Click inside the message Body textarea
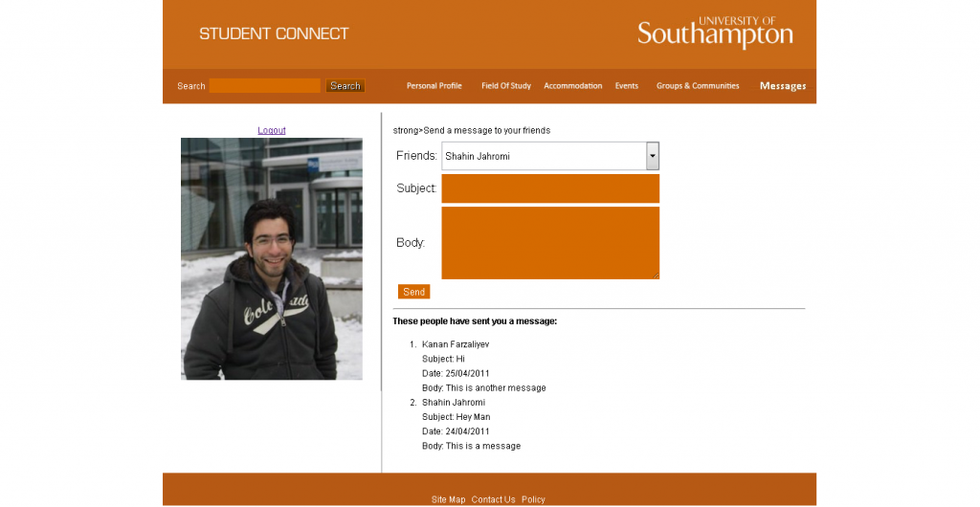The image size is (980, 507). click(x=550, y=243)
